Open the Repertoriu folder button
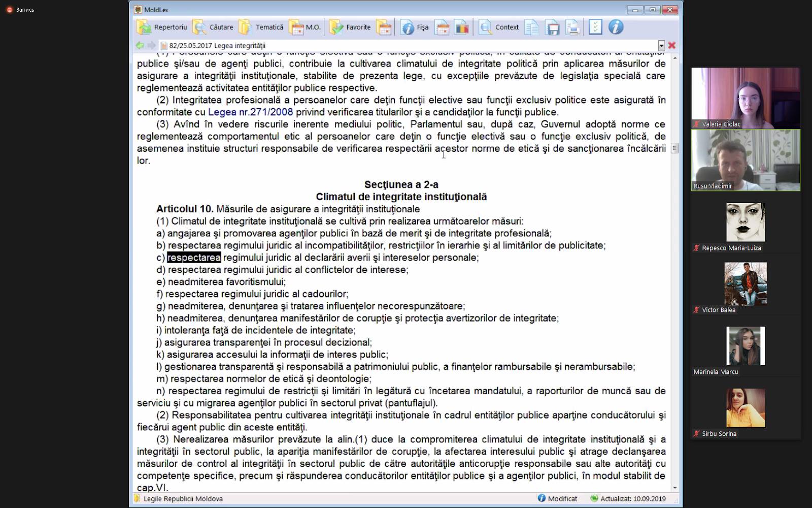This screenshot has height=508, width=812. (161, 27)
